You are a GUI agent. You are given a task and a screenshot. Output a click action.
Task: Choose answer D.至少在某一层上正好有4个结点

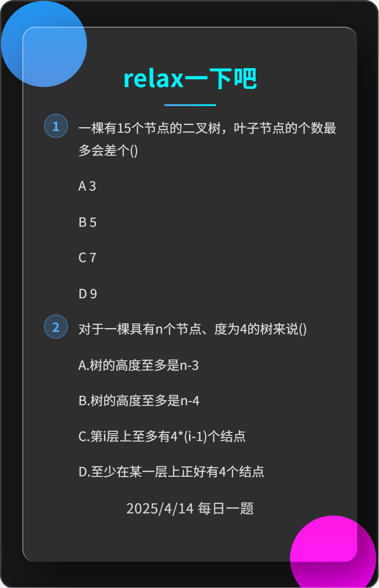(171, 472)
